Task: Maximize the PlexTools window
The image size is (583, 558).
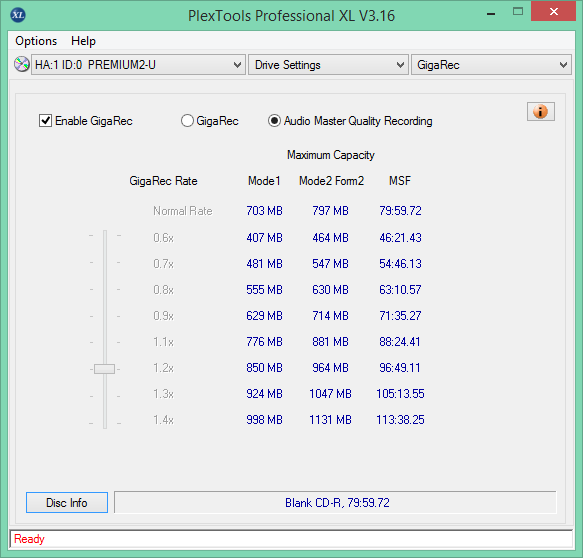Action: (518, 12)
